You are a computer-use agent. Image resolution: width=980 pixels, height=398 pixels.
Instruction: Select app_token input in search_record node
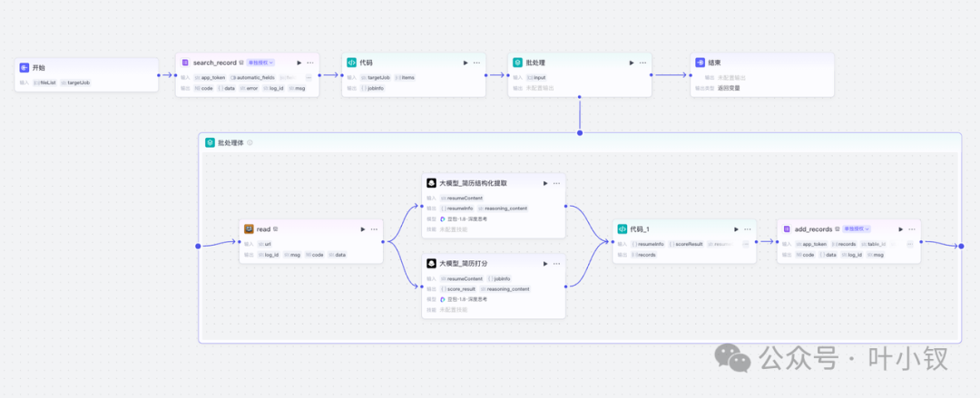pyautogui.click(x=210, y=77)
